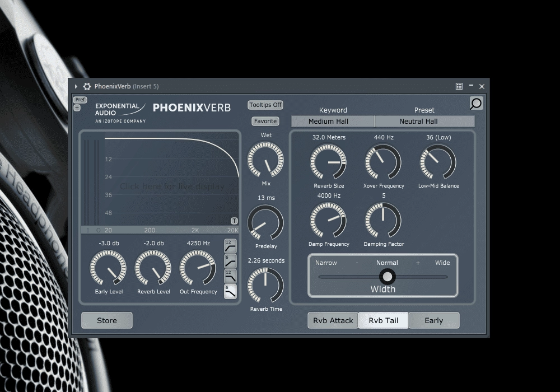Click PhoenixVerb (Insert 5) title text
Screen dimensions: 560x392
point(127,86)
